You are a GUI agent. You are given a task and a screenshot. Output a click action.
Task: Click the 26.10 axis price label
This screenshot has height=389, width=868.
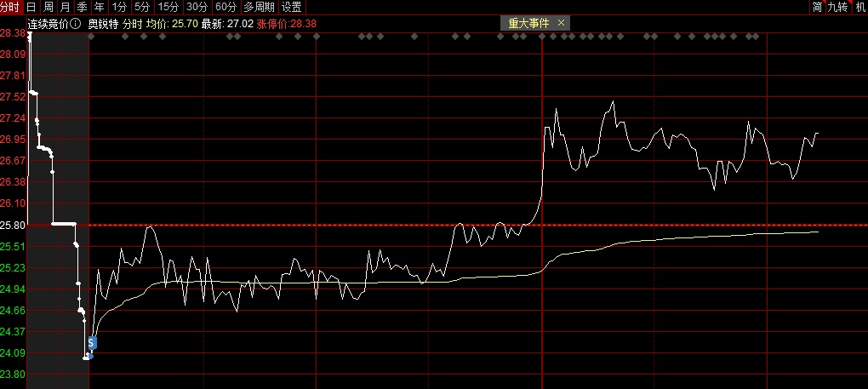pyautogui.click(x=13, y=203)
